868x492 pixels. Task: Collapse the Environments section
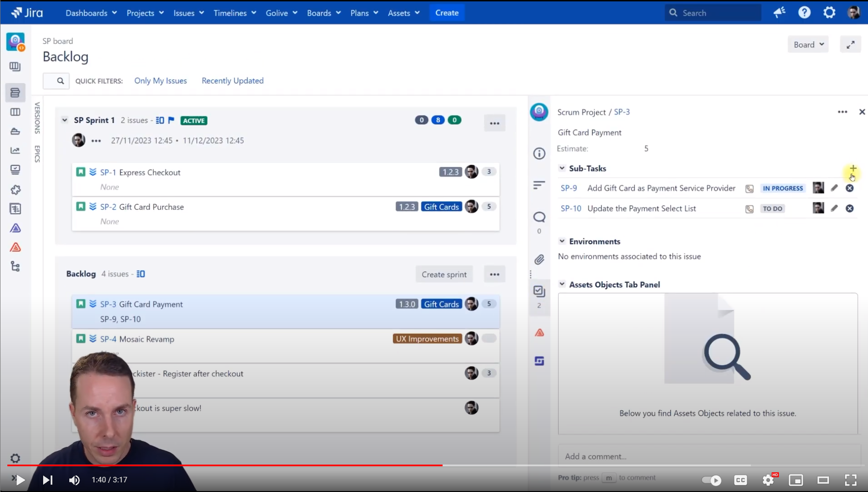point(562,241)
